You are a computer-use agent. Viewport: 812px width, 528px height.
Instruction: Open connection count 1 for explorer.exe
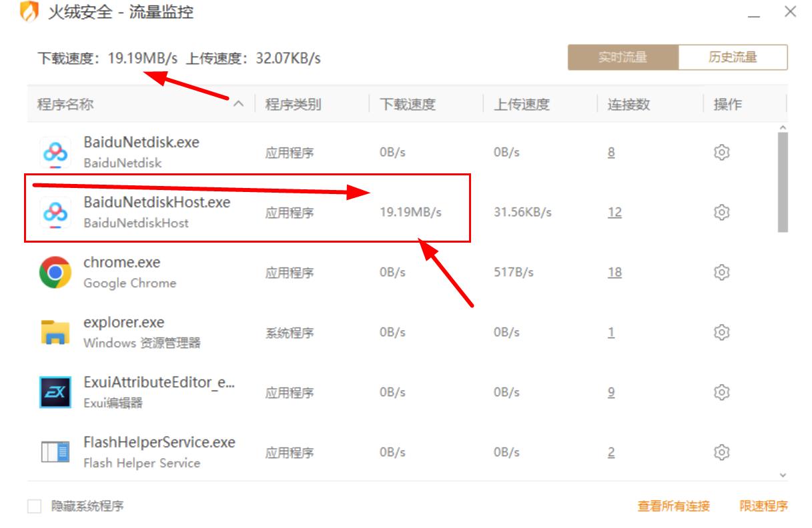click(611, 332)
